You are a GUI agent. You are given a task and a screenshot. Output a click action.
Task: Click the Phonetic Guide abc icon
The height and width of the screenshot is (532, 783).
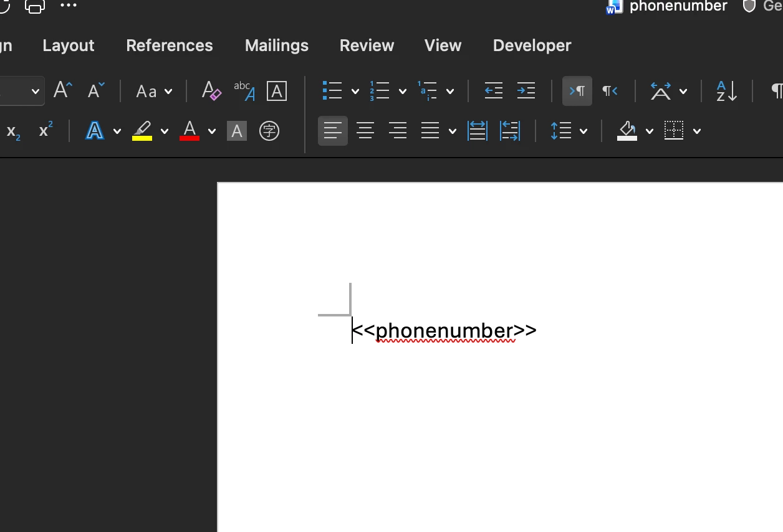click(244, 91)
